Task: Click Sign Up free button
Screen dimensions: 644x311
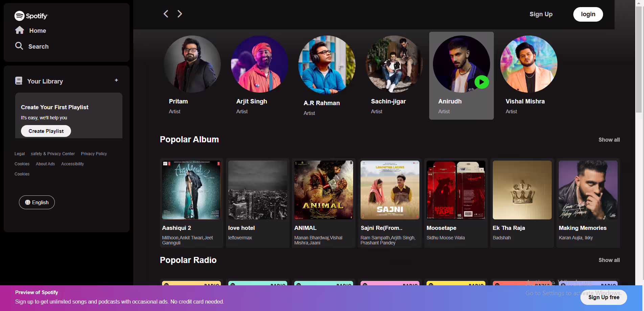Action: click(603, 297)
